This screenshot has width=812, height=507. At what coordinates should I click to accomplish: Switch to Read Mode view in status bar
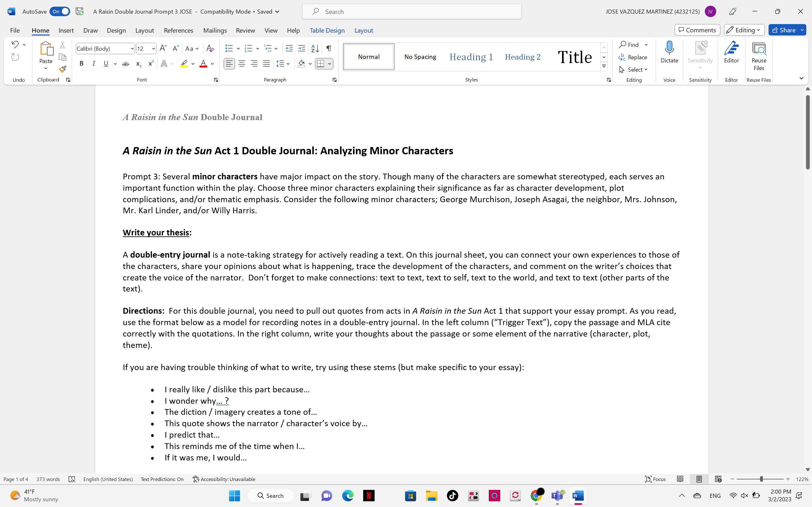pyautogui.click(x=680, y=479)
